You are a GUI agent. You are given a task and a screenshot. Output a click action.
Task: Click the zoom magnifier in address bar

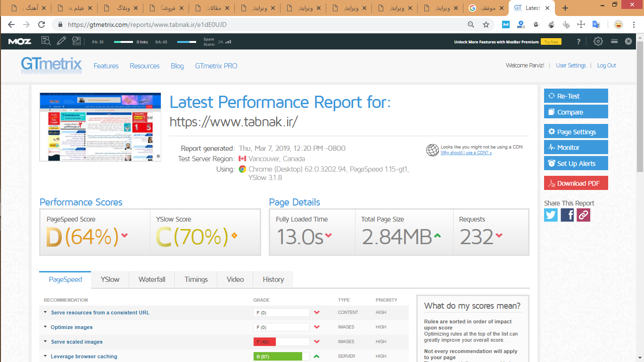[x=471, y=25]
